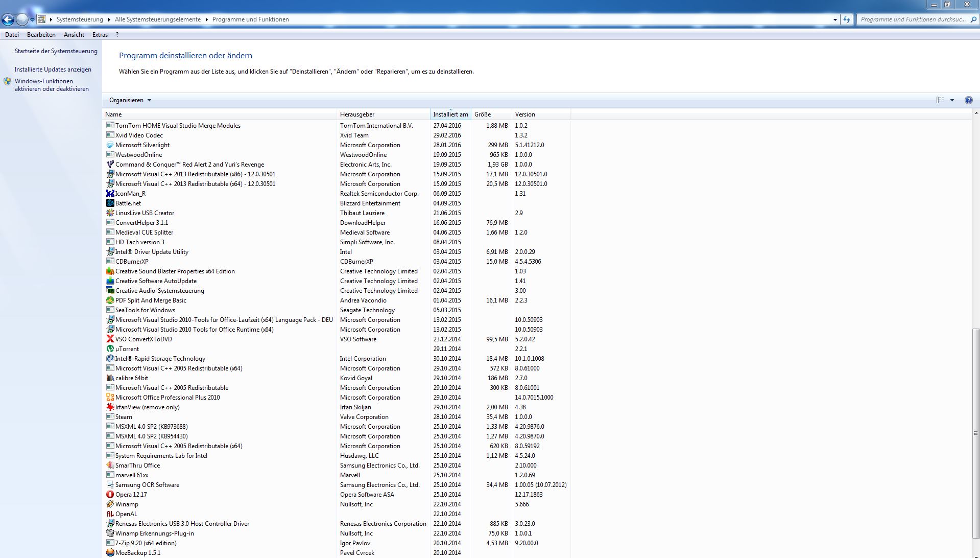980x558 pixels.
Task: Select the Renesas Electronics USB 3.0 Host Controller Driver entry
Action: pyautogui.click(x=337, y=524)
